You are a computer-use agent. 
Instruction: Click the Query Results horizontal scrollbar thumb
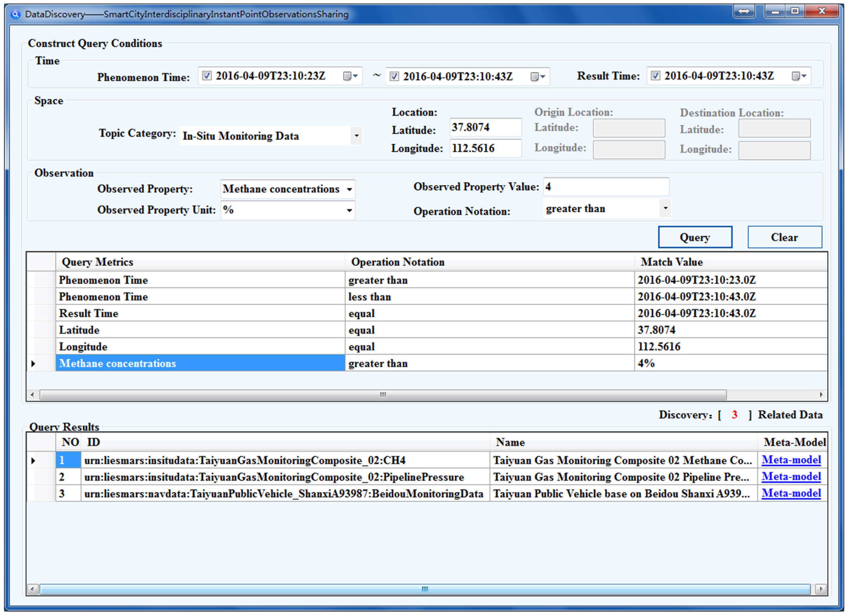pos(424,589)
